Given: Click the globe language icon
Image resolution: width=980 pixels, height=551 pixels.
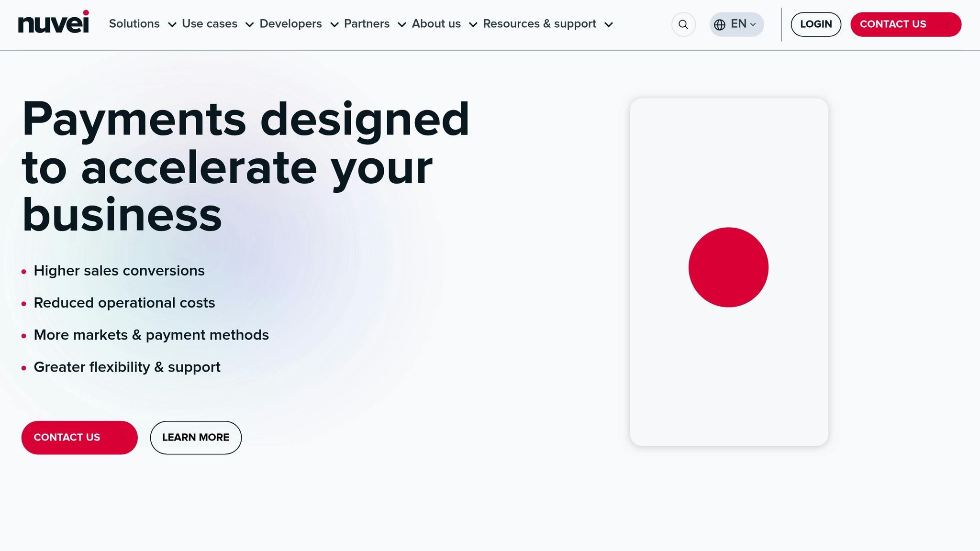Looking at the screenshot, I should pos(719,24).
